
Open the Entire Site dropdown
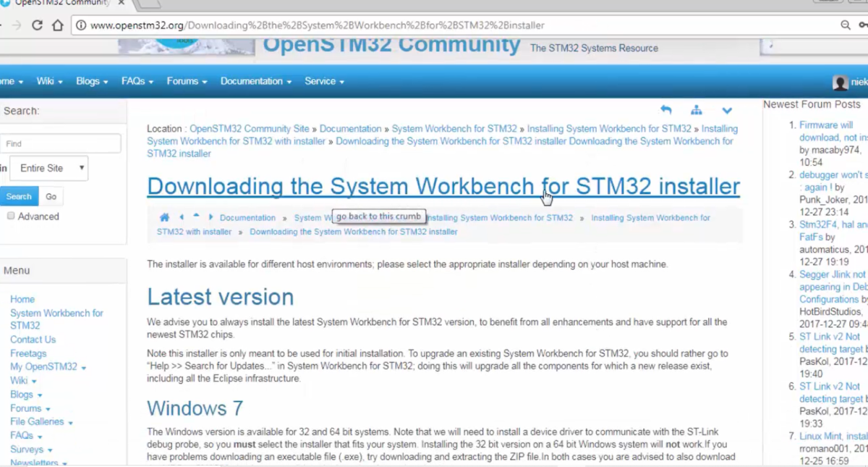click(49, 168)
